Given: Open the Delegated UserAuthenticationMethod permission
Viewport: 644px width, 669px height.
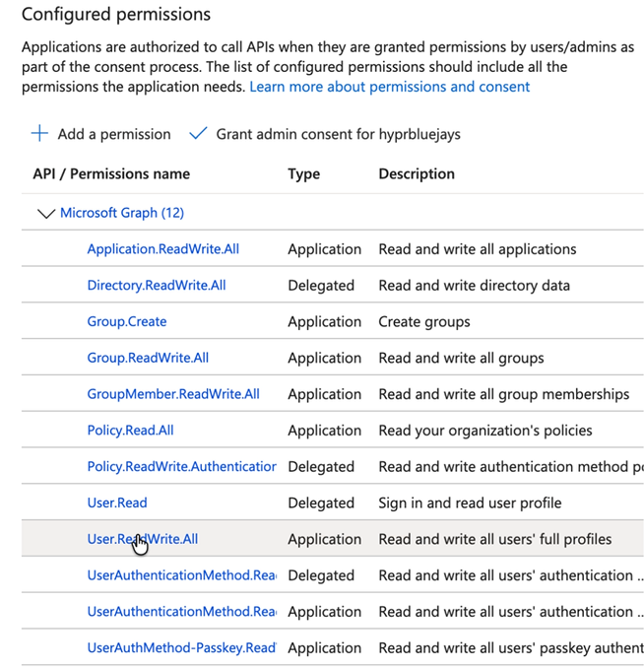Looking at the screenshot, I should click(x=181, y=575).
